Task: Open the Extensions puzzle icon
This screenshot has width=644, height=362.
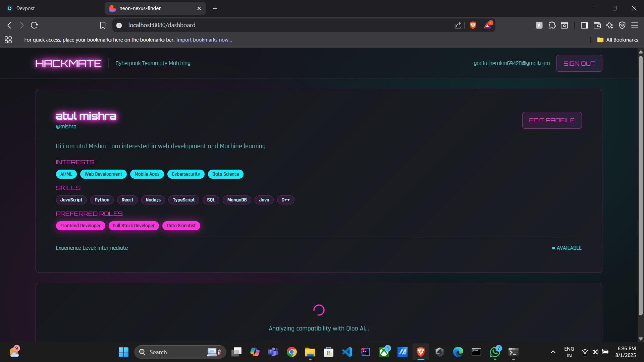Action: (552, 25)
